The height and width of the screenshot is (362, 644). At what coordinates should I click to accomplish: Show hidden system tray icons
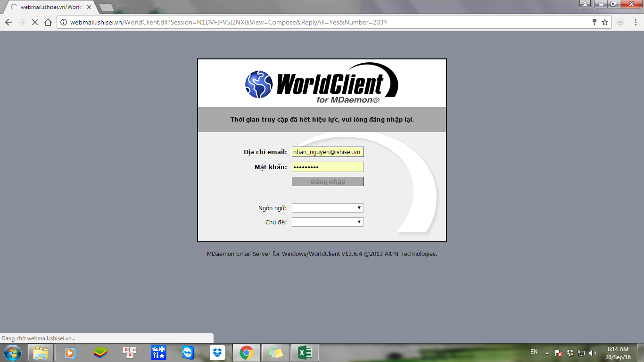pos(547,353)
